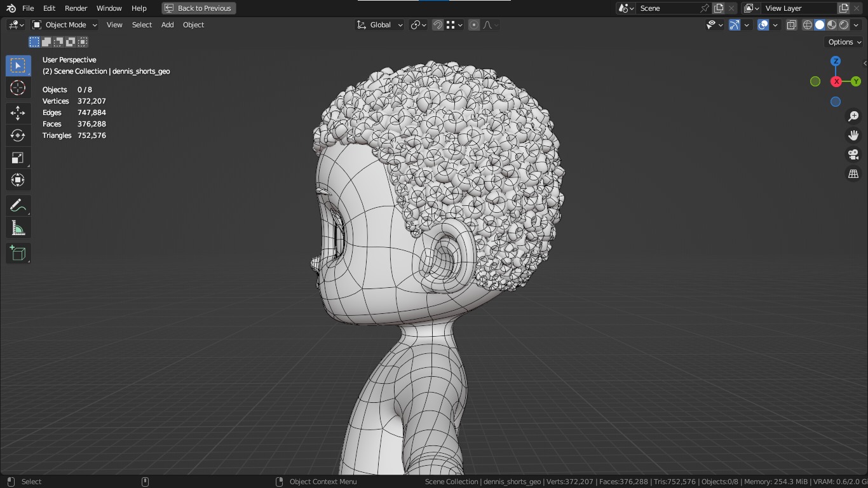This screenshot has height=488, width=868.
Task: Click the pan view hand icon
Action: (x=853, y=135)
